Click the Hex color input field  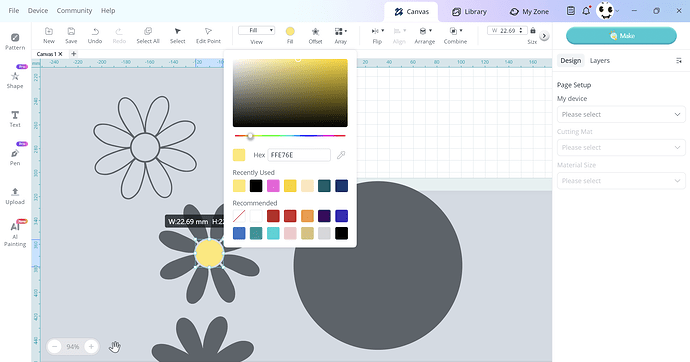[x=299, y=155]
